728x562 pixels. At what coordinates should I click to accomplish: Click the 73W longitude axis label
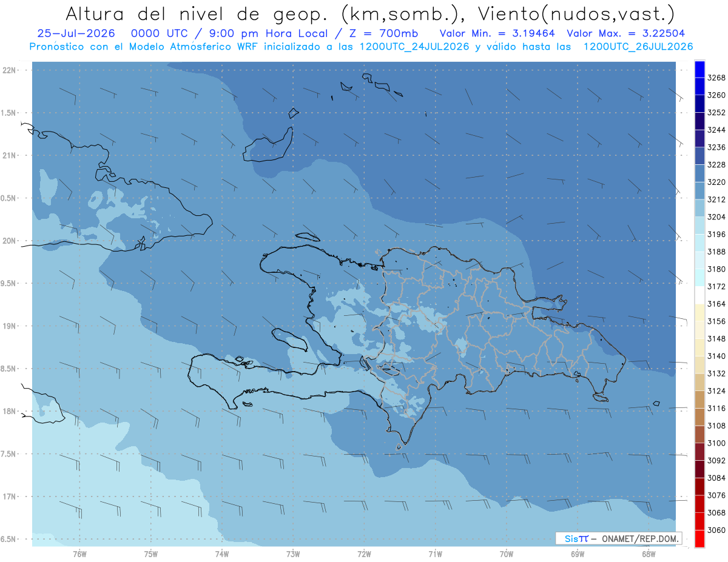[293, 554]
